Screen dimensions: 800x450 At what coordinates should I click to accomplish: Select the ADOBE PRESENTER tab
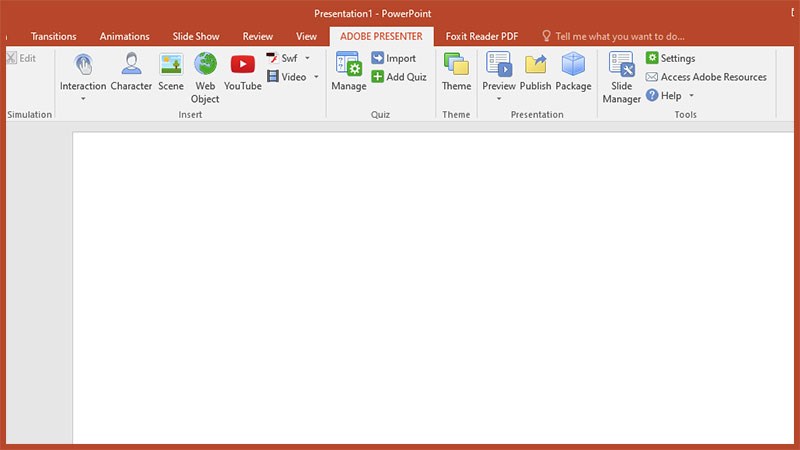[381, 36]
